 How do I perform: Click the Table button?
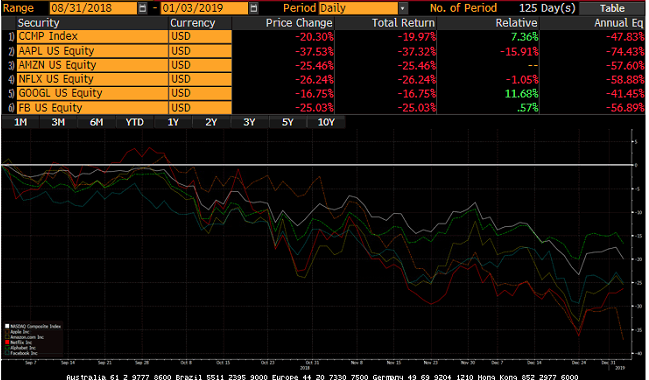(612, 8)
